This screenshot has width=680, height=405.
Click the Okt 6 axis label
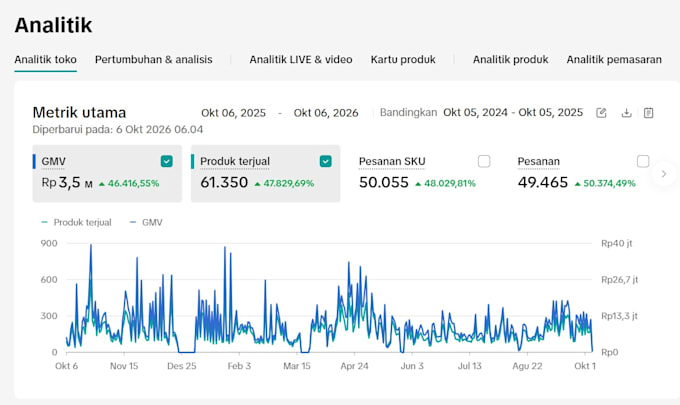66,366
